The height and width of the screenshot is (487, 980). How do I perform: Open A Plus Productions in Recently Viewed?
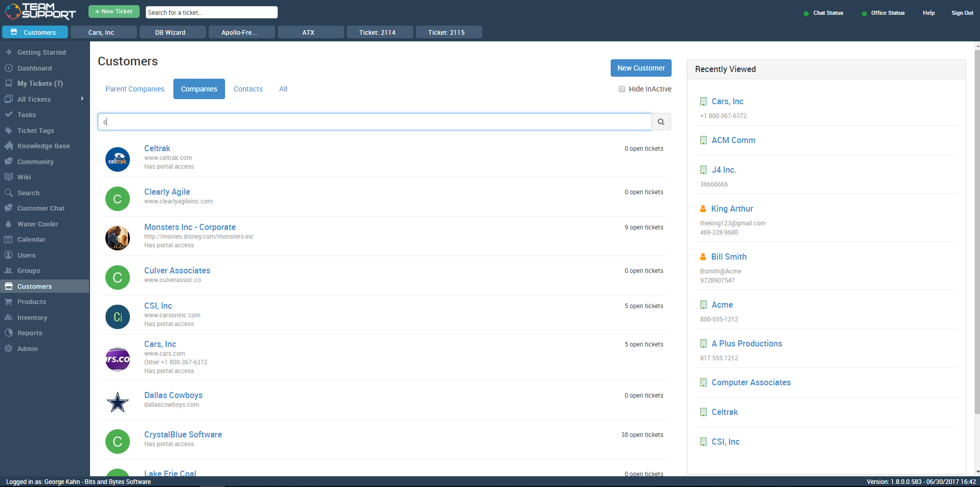pyautogui.click(x=747, y=343)
